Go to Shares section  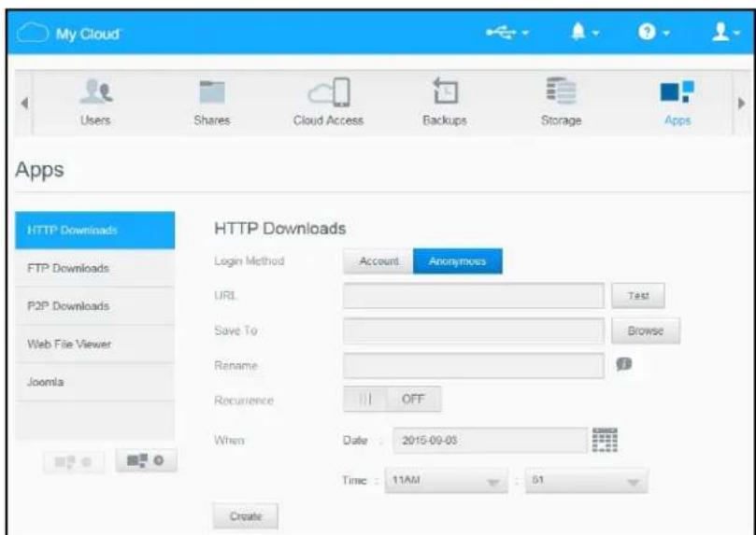tap(211, 102)
